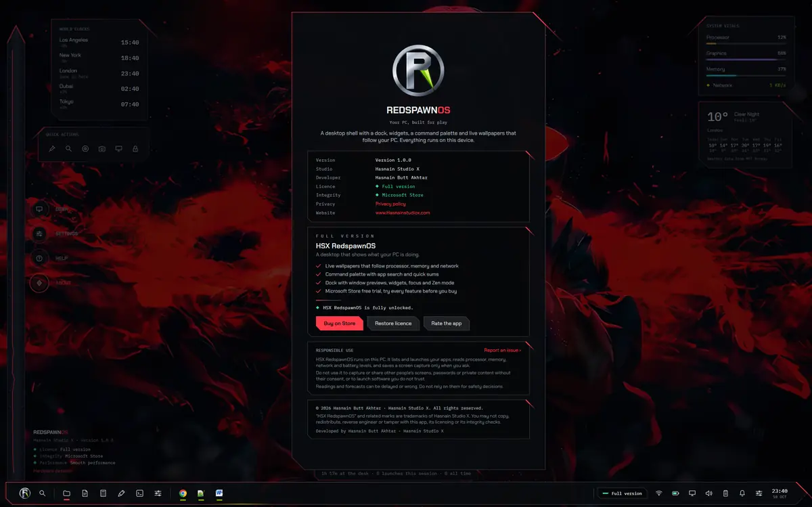
Task: Open clipboard icon in the tray
Action: pyautogui.click(x=725, y=493)
